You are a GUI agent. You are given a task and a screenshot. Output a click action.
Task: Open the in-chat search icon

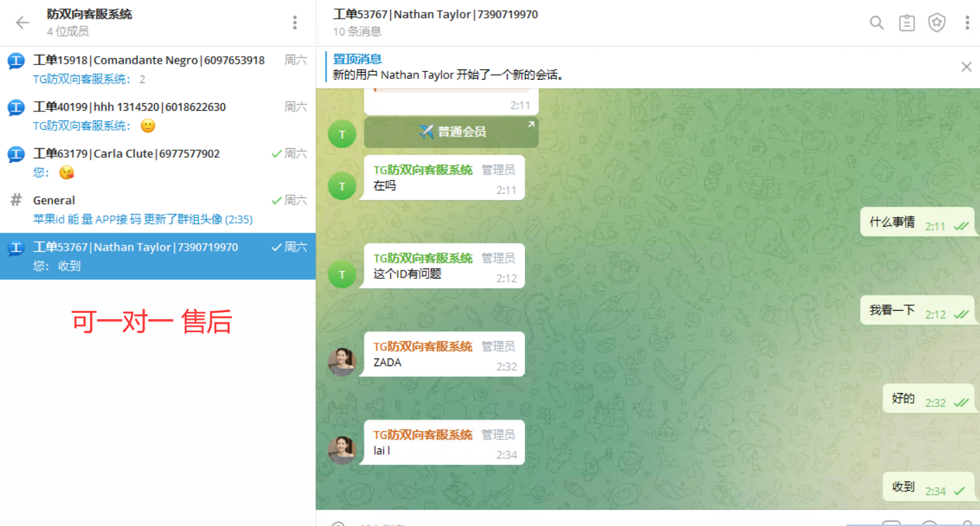tap(876, 22)
